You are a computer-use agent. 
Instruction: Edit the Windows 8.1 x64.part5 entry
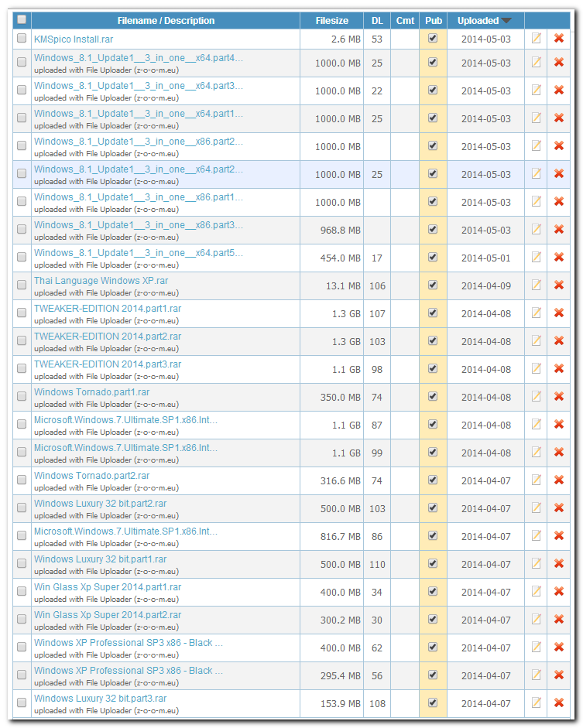click(536, 258)
